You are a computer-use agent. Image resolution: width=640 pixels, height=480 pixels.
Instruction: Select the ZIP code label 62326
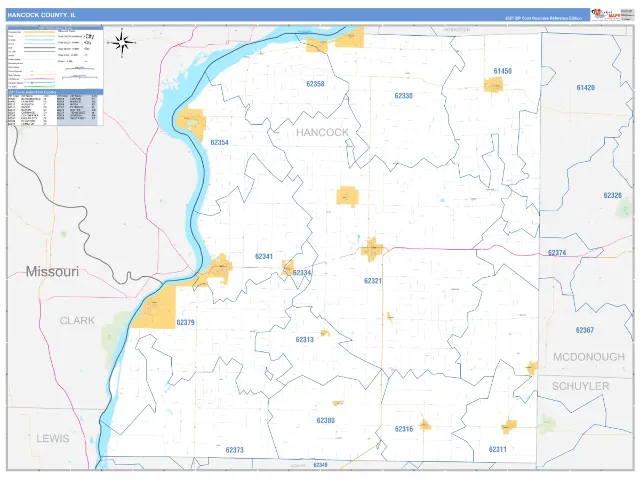click(613, 196)
